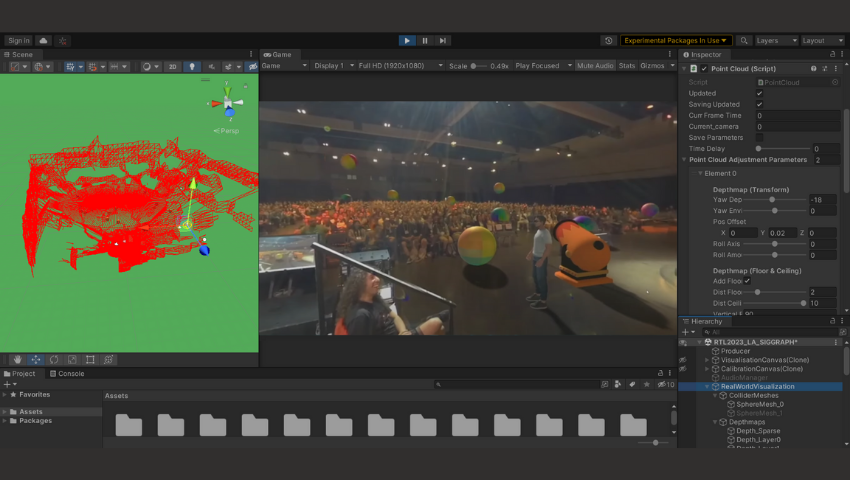This screenshot has width=850, height=480.
Task: Open Experimental Packages In Use dropdown
Action: 675,41
